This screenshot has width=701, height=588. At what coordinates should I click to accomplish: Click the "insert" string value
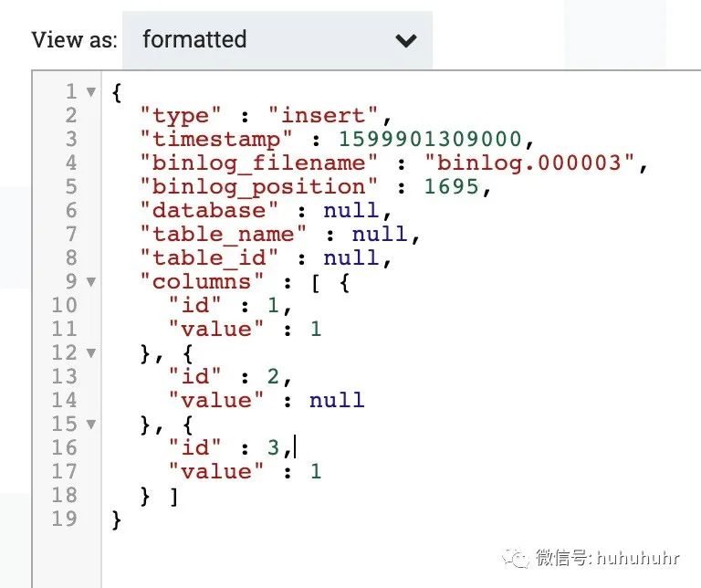(323, 115)
